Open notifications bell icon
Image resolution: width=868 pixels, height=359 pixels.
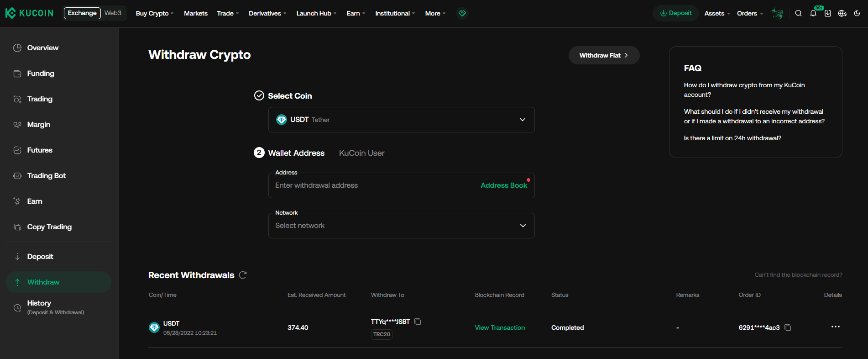click(x=813, y=13)
